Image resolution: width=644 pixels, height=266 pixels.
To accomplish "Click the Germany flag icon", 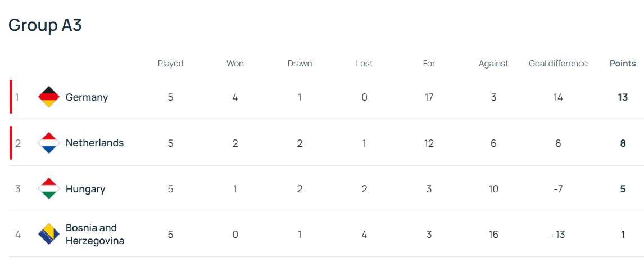I will pos(48,97).
